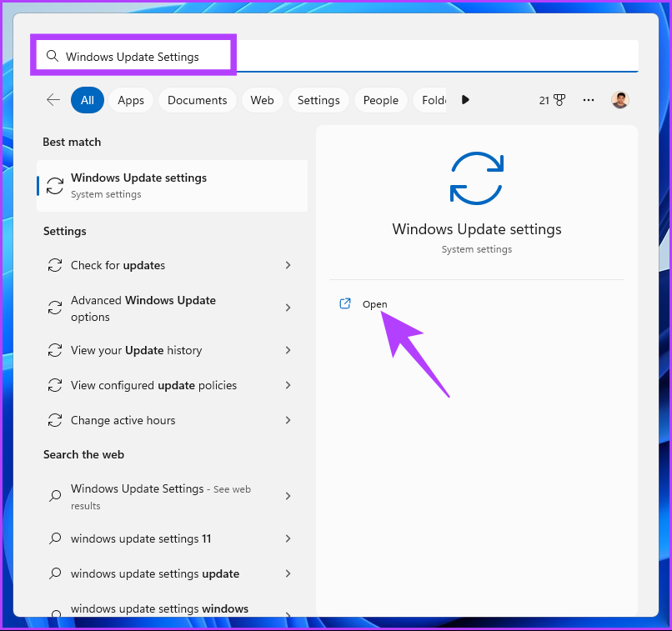Expand Check for updates result options
Image resolution: width=672 pixels, height=631 pixels.
click(288, 265)
